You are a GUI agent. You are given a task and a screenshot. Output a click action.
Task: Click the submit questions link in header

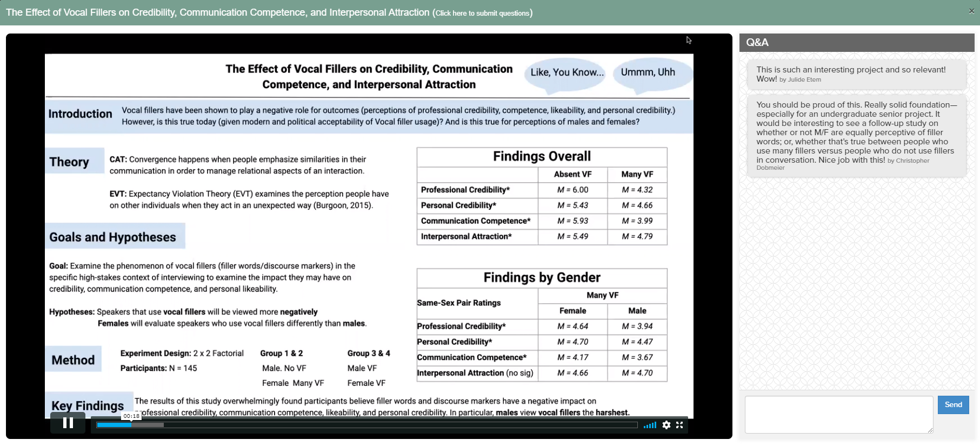(484, 13)
